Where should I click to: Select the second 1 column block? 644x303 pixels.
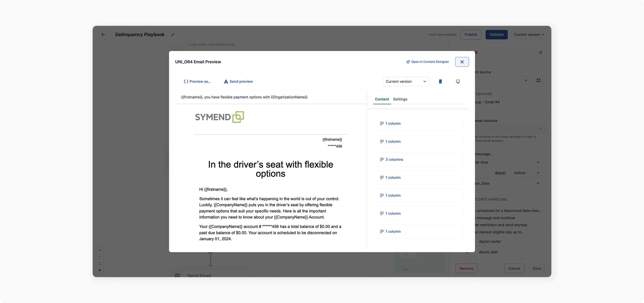click(x=418, y=142)
